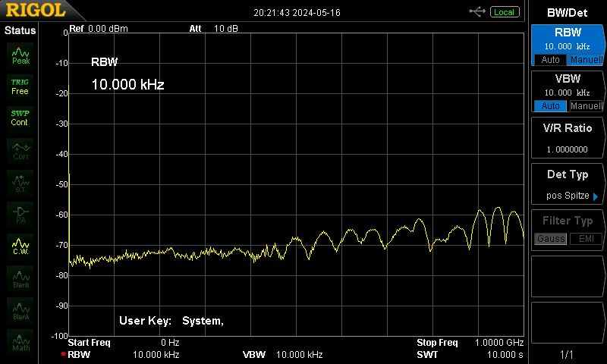Click the PA preamplifier status icon

(x=20, y=215)
